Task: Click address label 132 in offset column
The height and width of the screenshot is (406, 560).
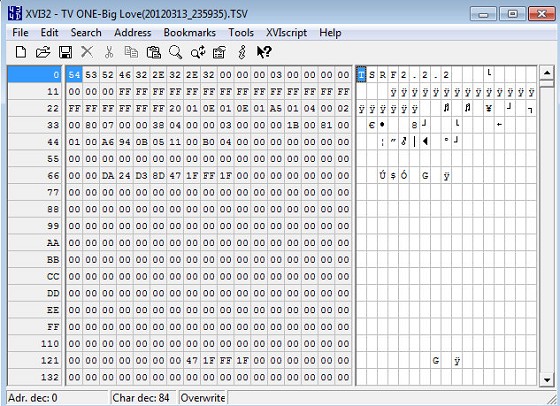Action: point(35,377)
